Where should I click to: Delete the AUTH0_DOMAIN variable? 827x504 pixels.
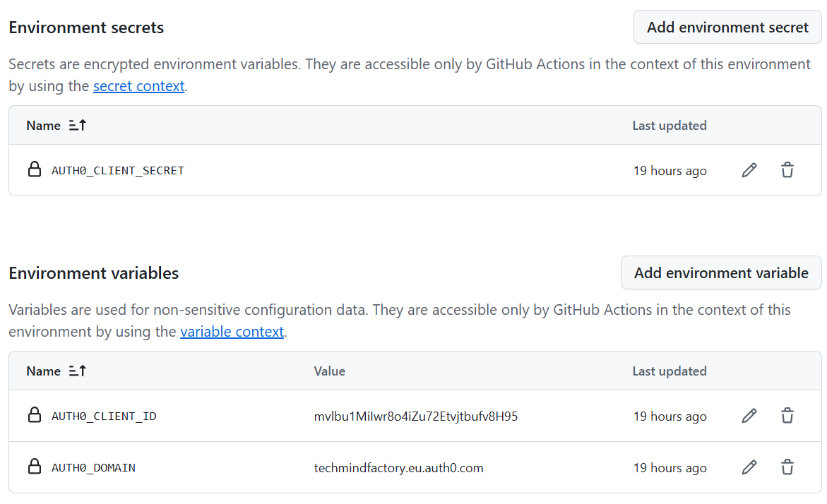coord(787,467)
